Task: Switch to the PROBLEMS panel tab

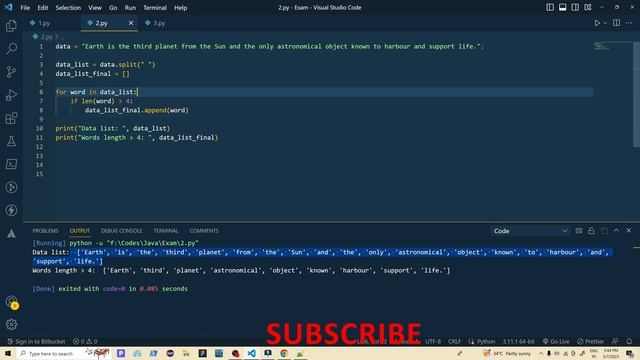Action: tap(45, 231)
